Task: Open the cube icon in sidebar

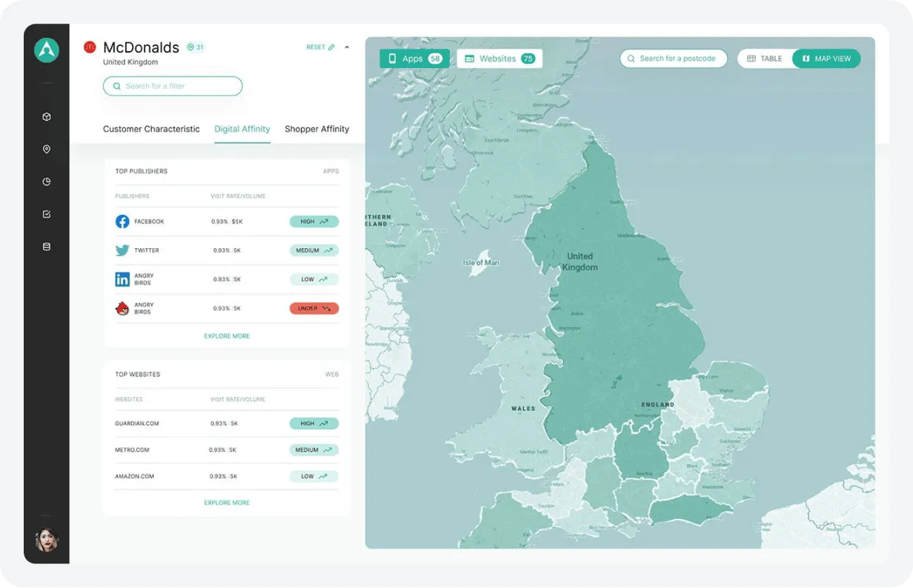Action: 47,117
